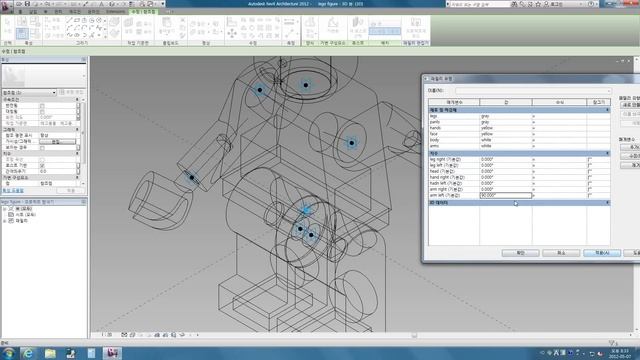Screen dimensions: 640x360
Task: Click Cancel button in Family Types dialog
Action: (561, 253)
